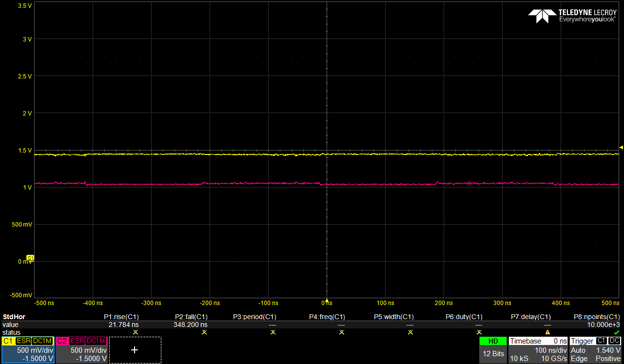Click the C1 500 mV/div scale value
This screenshot has width=624, height=364.
[x=36, y=350]
